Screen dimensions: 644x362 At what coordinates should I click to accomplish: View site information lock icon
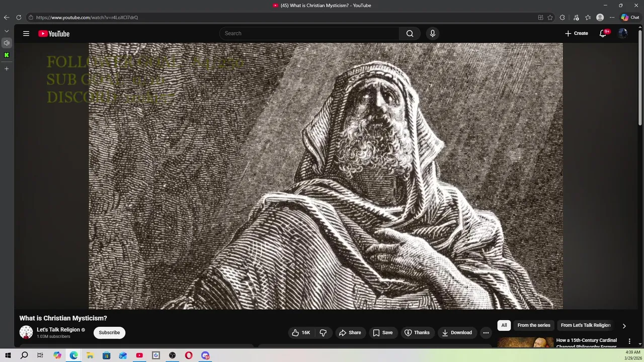31,18
